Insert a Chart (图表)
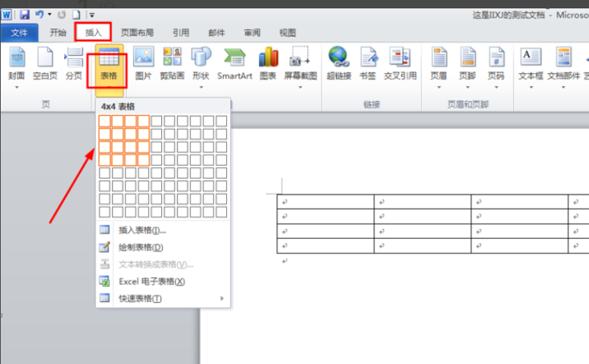This screenshot has height=364, width=589. [x=268, y=63]
